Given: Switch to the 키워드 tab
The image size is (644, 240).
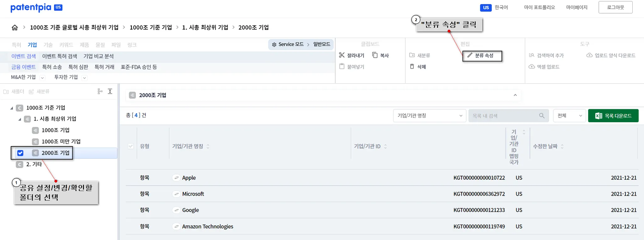Looking at the screenshot, I should tap(66, 45).
